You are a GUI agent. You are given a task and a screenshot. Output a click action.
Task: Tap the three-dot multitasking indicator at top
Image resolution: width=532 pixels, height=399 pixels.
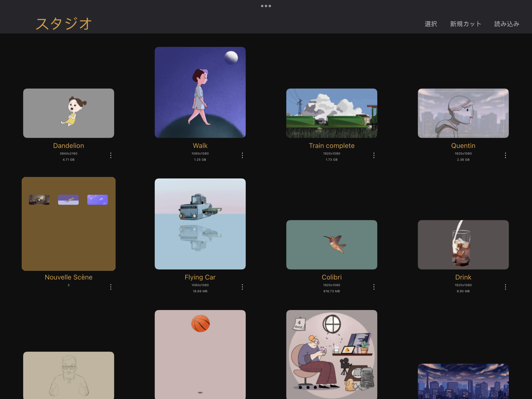pos(266,6)
